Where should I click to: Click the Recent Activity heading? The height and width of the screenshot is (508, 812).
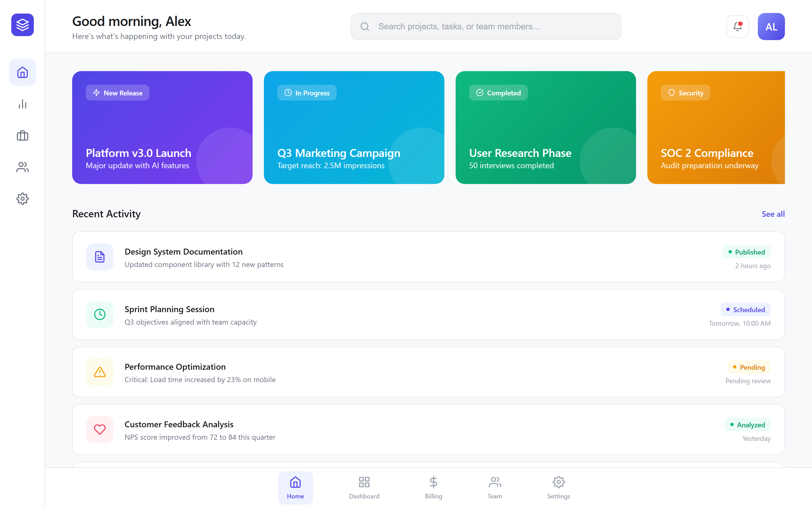(x=106, y=214)
